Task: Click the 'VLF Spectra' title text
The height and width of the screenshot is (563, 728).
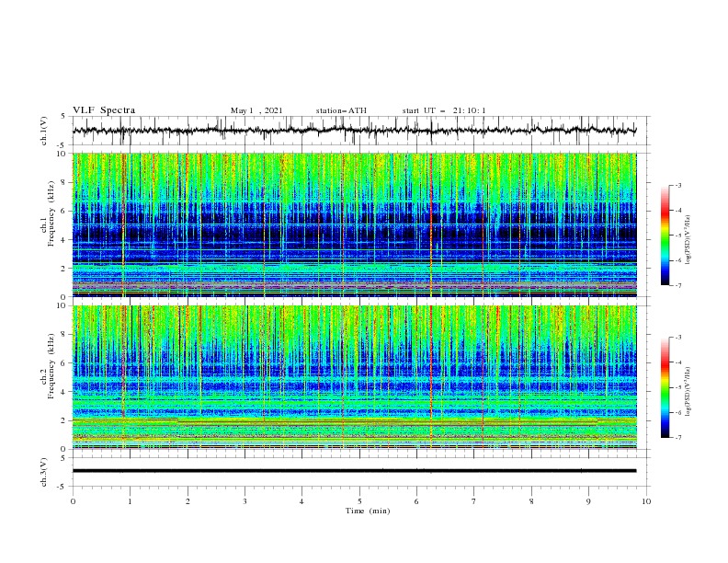Action: point(104,110)
